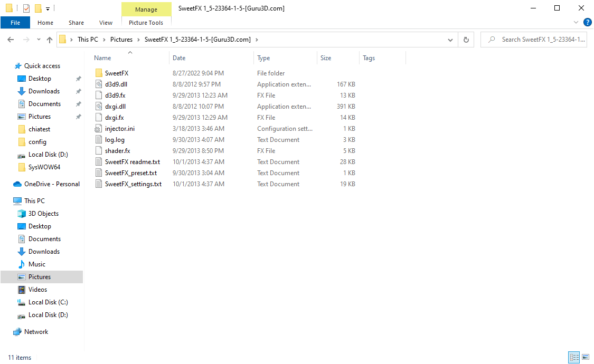Open the Recent locations dropdown arrow
The height and width of the screenshot is (364, 594).
point(39,40)
